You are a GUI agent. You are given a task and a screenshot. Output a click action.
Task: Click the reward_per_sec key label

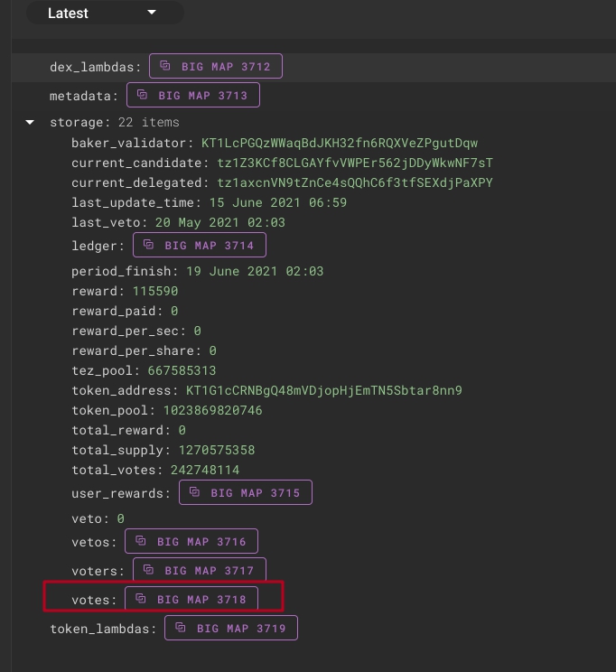(128, 331)
